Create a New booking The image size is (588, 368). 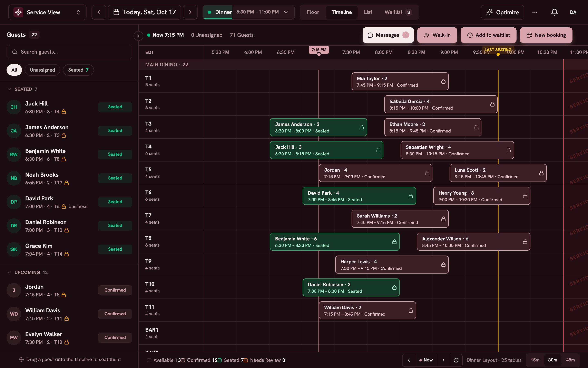tap(546, 35)
